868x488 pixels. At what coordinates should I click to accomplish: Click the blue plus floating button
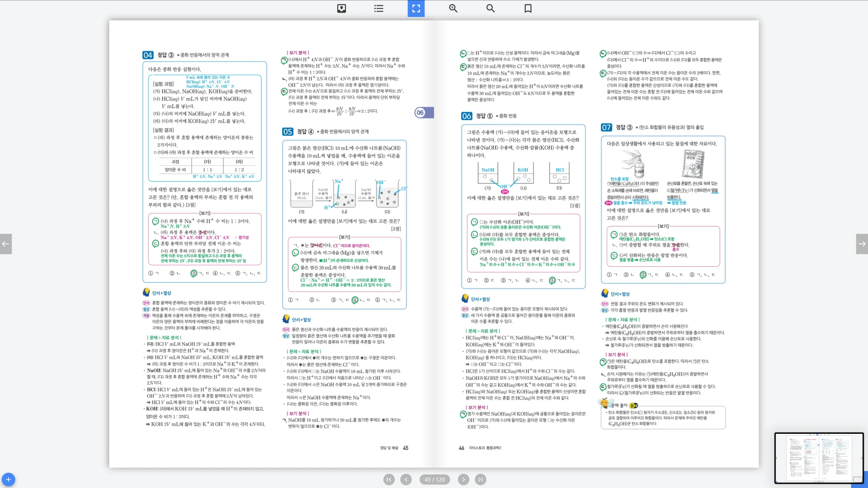coord(8,479)
